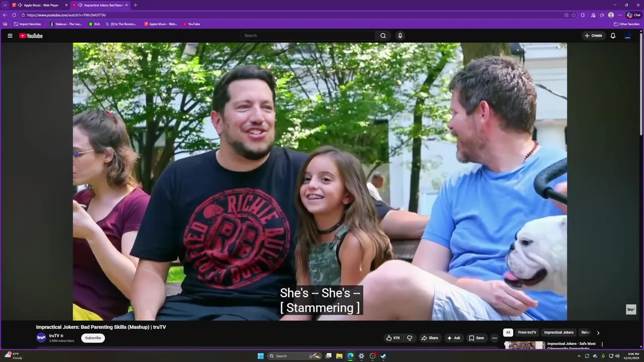Add this page to favorites star
Image resolution: width=644 pixels, height=362 pixels.
click(x=574, y=15)
